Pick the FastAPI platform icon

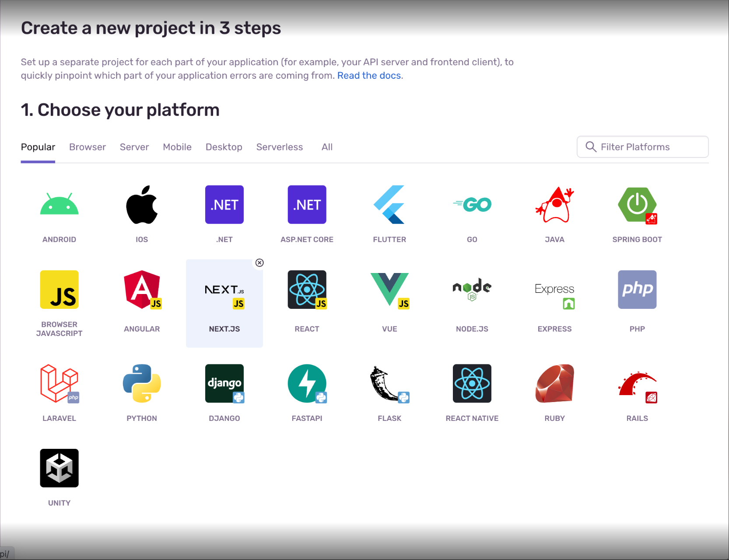coord(307,383)
